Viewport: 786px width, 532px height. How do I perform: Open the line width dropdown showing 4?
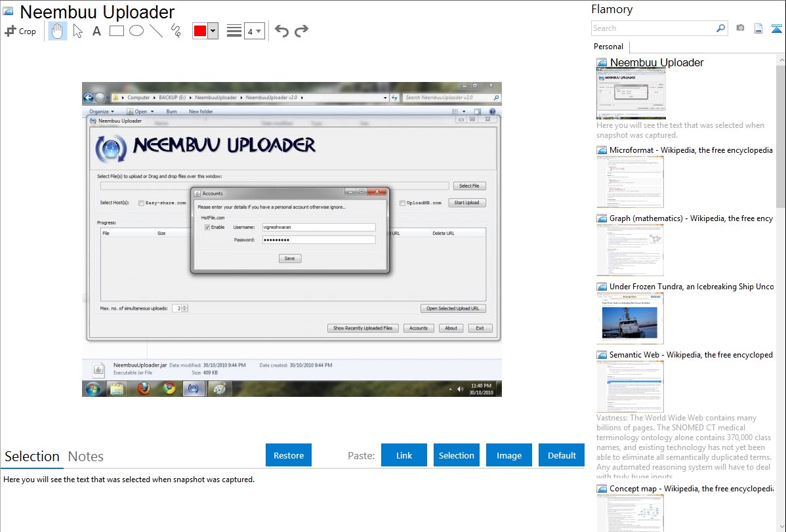click(255, 31)
